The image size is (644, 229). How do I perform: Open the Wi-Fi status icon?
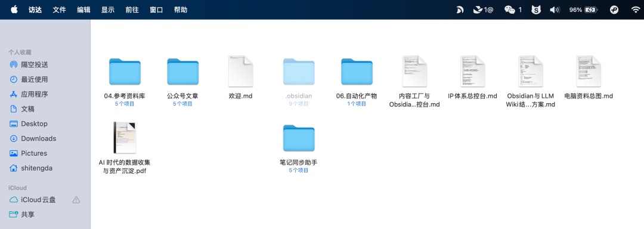pyautogui.click(x=636, y=10)
